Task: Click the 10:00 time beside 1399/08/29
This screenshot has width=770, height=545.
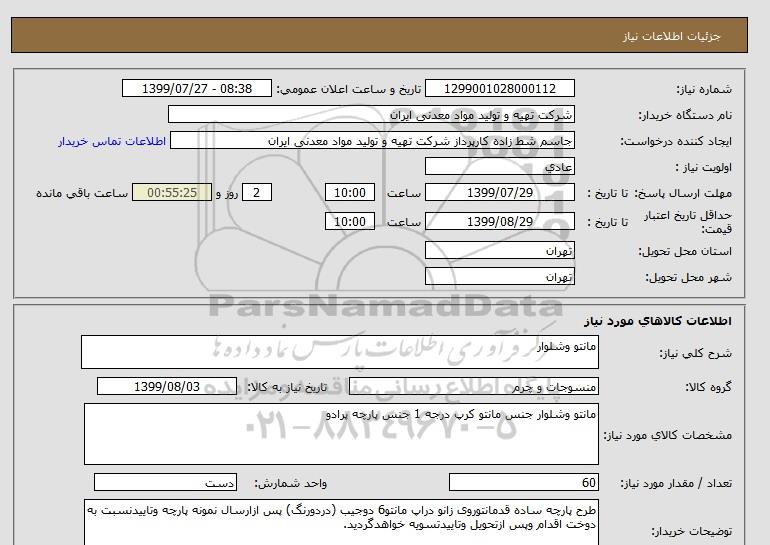Action: click(x=350, y=221)
